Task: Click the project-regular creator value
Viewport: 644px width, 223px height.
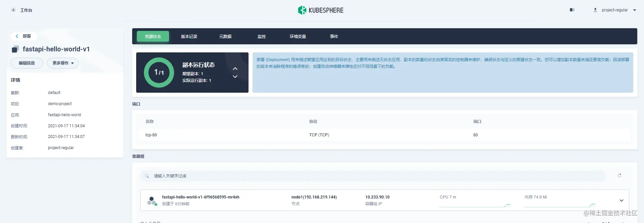Action: tap(61, 148)
